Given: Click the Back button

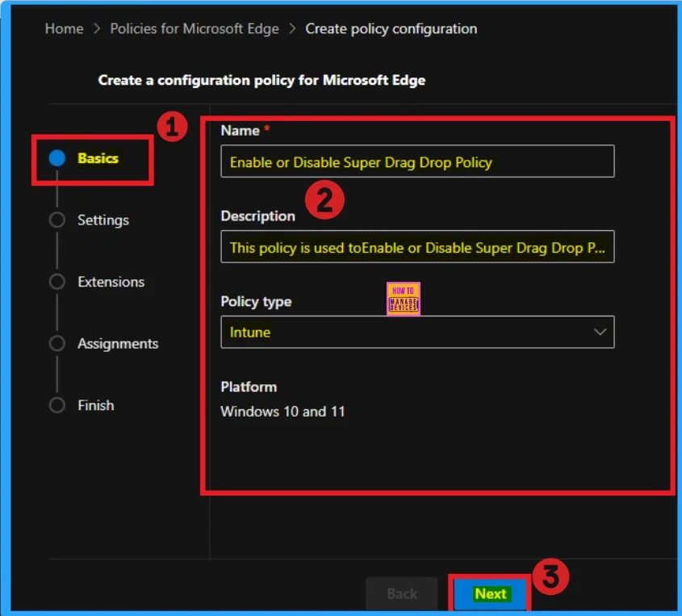Looking at the screenshot, I should click(x=402, y=594).
